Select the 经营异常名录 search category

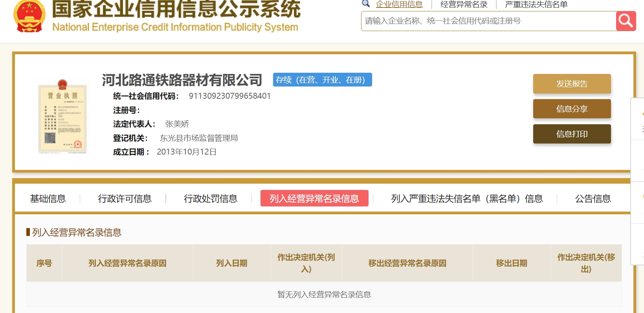coord(464,4)
